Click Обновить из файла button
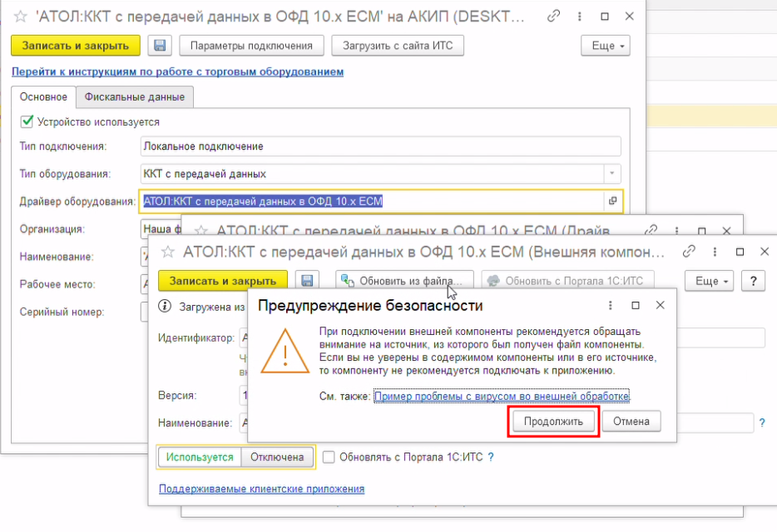This screenshot has width=777, height=532. [x=403, y=281]
